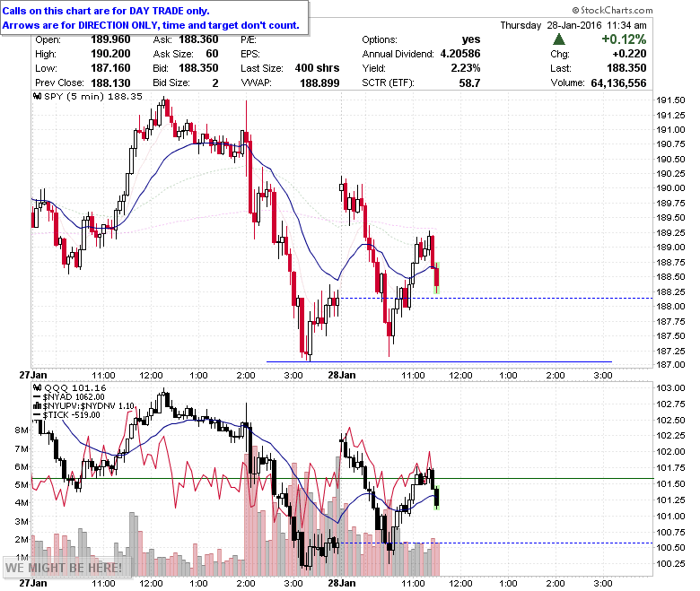Click the +0.12% percent change
700x591 pixels.
coord(624,39)
